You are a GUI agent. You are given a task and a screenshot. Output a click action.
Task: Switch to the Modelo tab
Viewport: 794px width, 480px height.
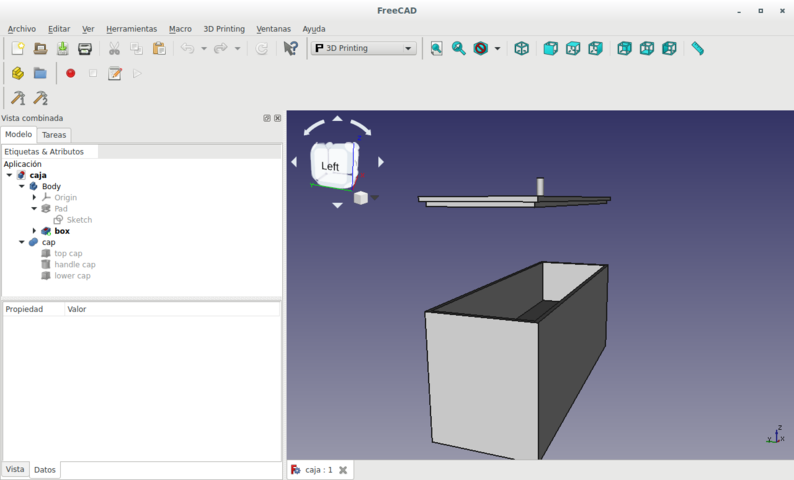click(x=19, y=134)
